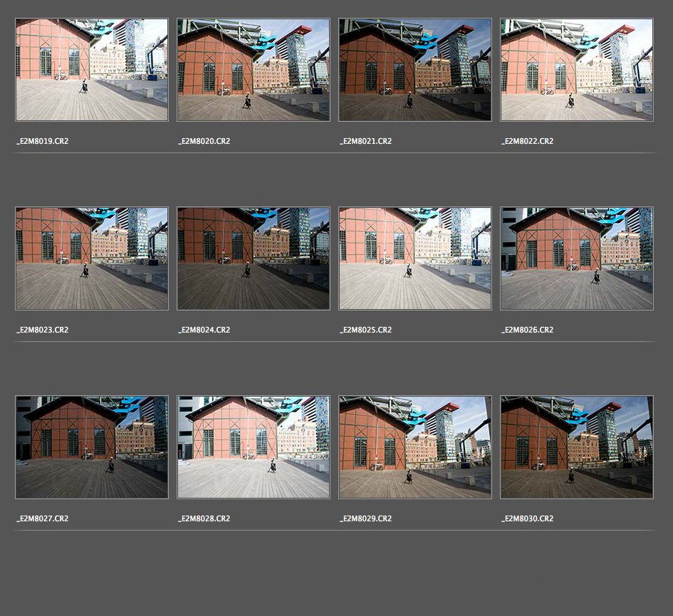This screenshot has height=616, width=673.
Task: Select the _E2M8026.CR2 filename text
Action: tap(528, 330)
